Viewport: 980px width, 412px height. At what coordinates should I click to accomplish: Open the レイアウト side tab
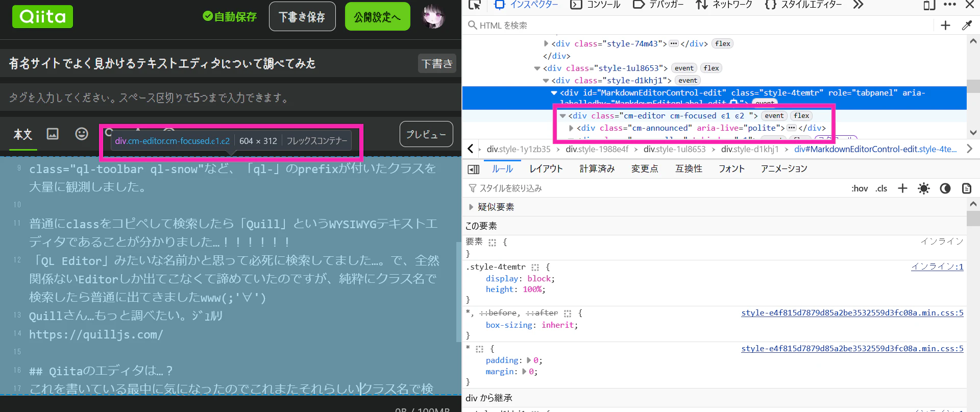coord(546,169)
